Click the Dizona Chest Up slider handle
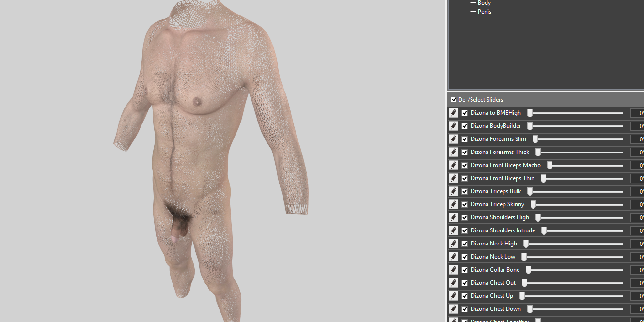This screenshot has width=644, height=322. (522, 296)
